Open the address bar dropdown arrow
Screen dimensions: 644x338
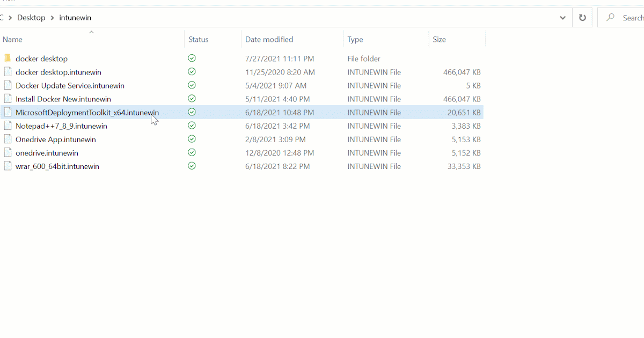click(562, 17)
